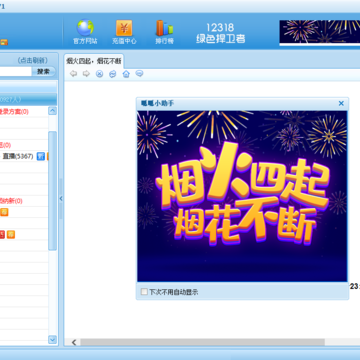
Task: Click the horizontal scrollbar thumb
Action: click(202, 342)
